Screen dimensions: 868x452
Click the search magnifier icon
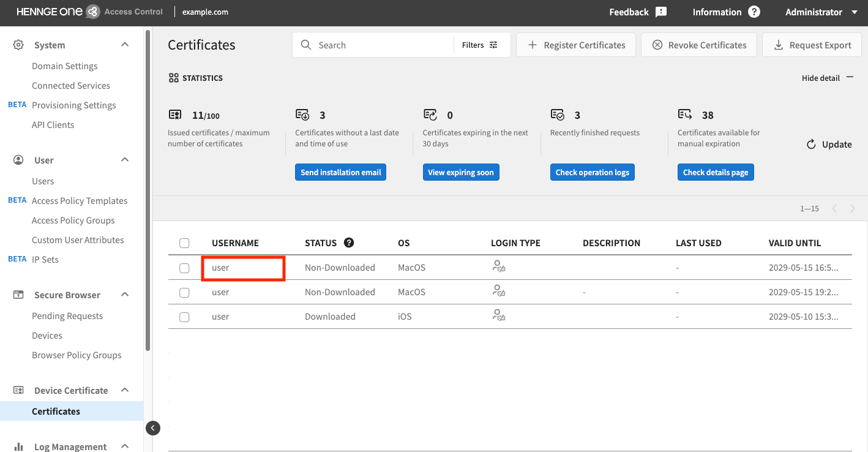point(306,45)
